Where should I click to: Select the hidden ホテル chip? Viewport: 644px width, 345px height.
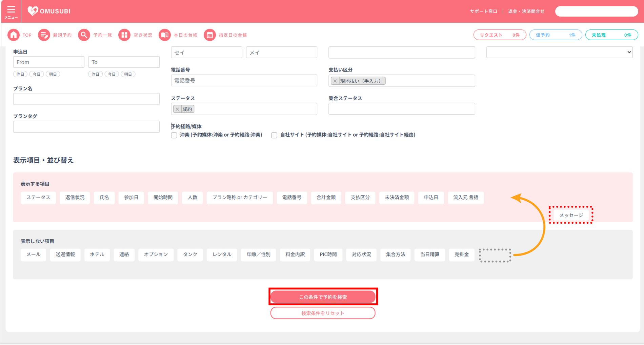97,255
